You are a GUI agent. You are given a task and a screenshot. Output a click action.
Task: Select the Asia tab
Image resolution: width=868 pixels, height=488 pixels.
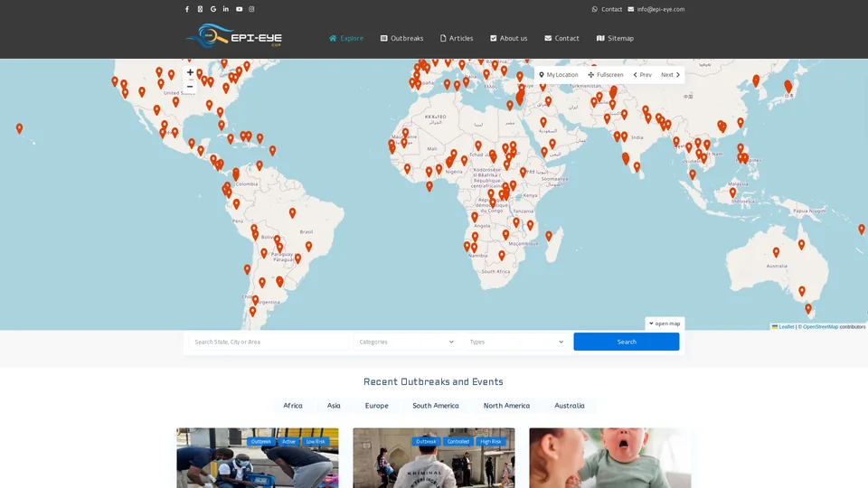pos(334,406)
